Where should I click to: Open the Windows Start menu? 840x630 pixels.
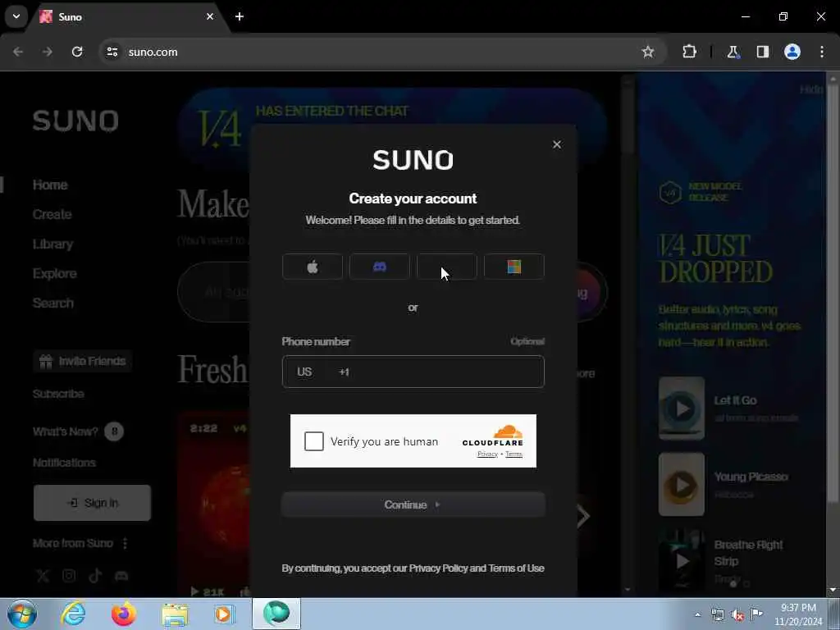tap(21, 614)
